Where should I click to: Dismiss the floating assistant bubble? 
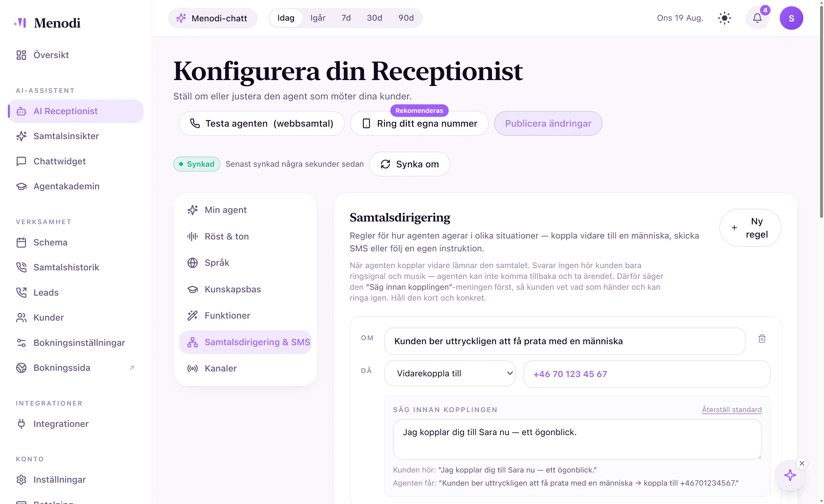(802, 463)
